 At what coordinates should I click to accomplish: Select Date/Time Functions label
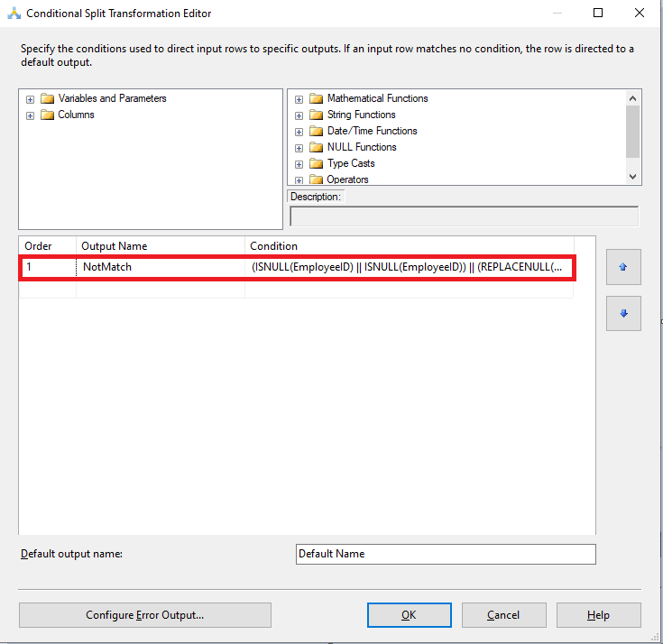pos(372,131)
